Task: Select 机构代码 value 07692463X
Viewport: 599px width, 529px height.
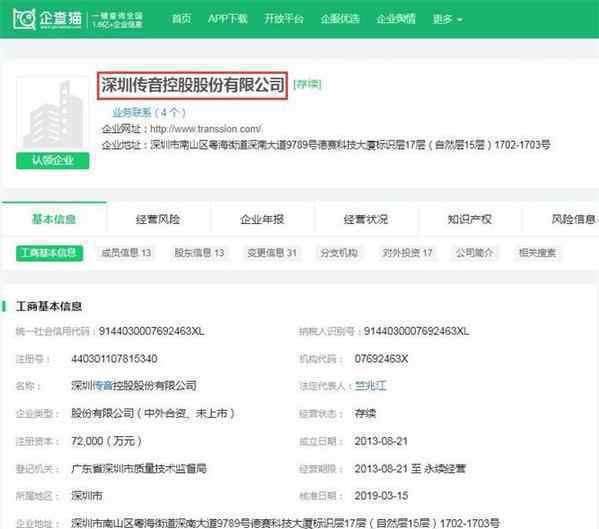Action: (x=381, y=359)
